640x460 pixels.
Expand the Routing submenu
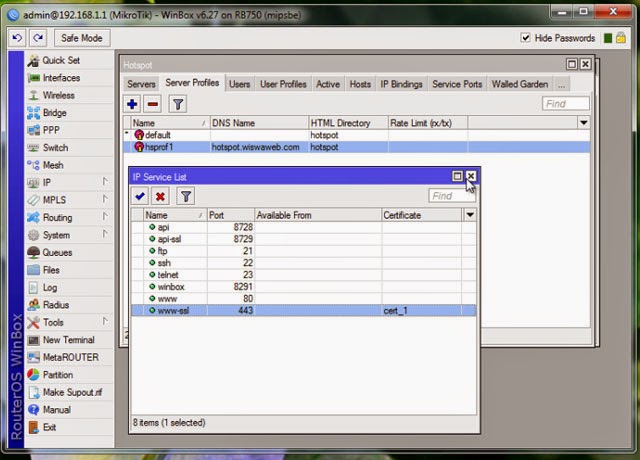(x=69, y=218)
